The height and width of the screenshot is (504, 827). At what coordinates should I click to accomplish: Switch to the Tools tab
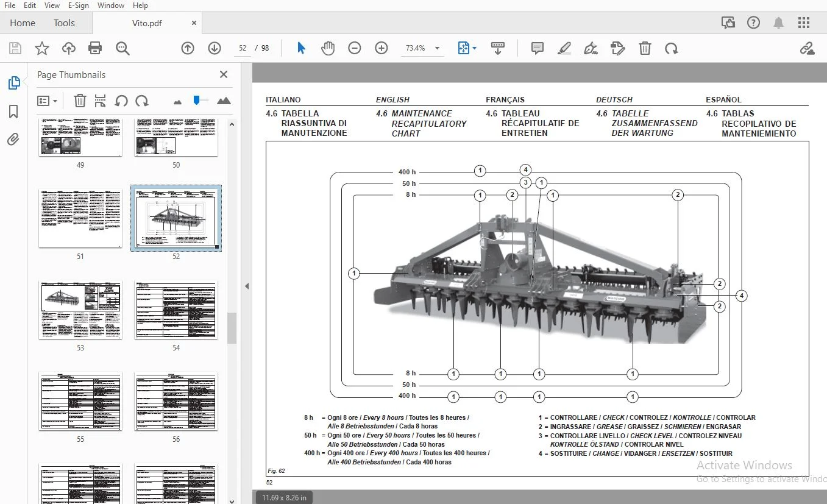[64, 23]
